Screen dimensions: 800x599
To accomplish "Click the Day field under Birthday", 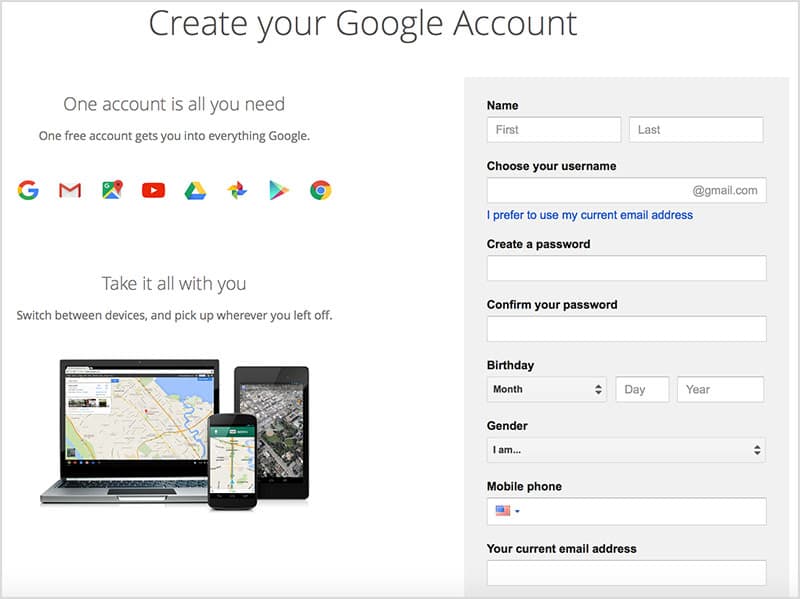I will click(x=642, y=389).
